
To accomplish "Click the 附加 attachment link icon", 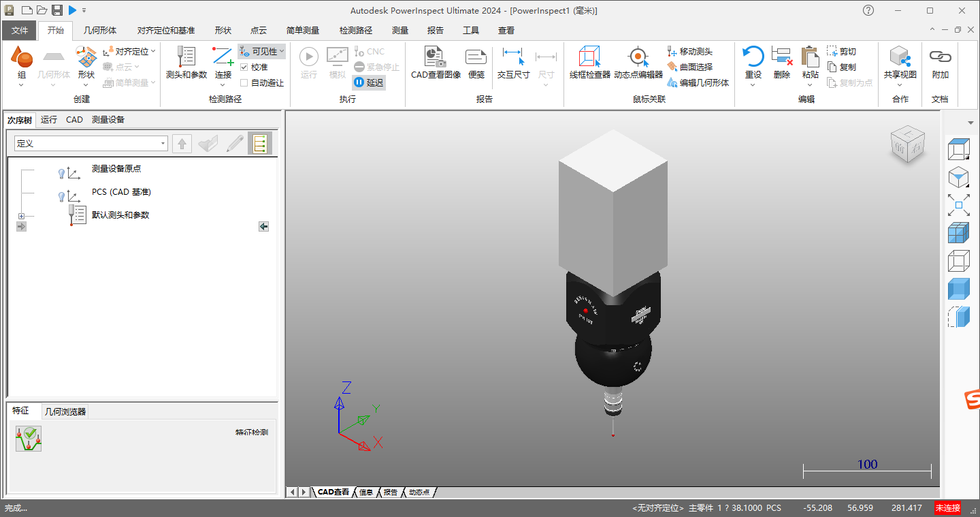I will coord(941,63).
